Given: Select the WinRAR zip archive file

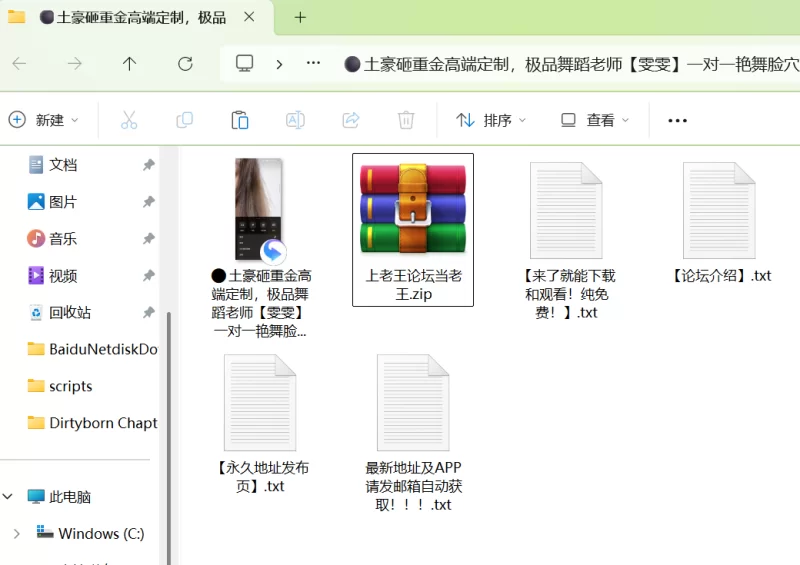Looking at the screenshot, I should pyautogui.click(x=413, y=230).
